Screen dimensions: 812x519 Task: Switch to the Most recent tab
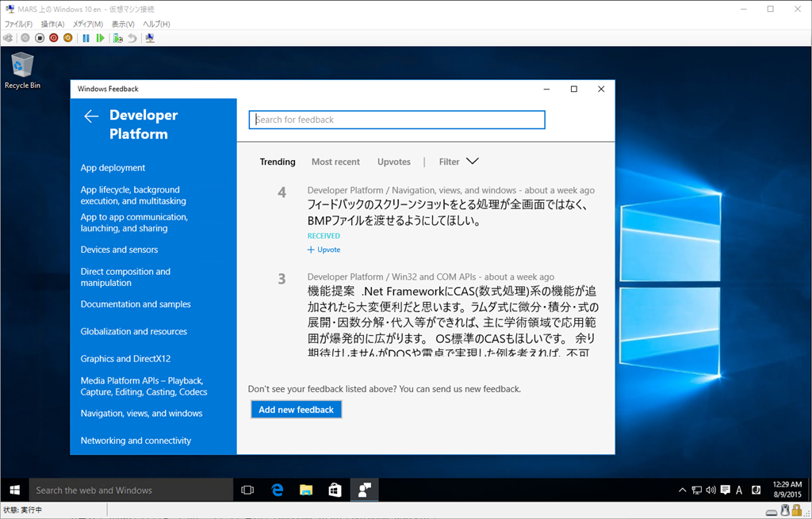335,162
